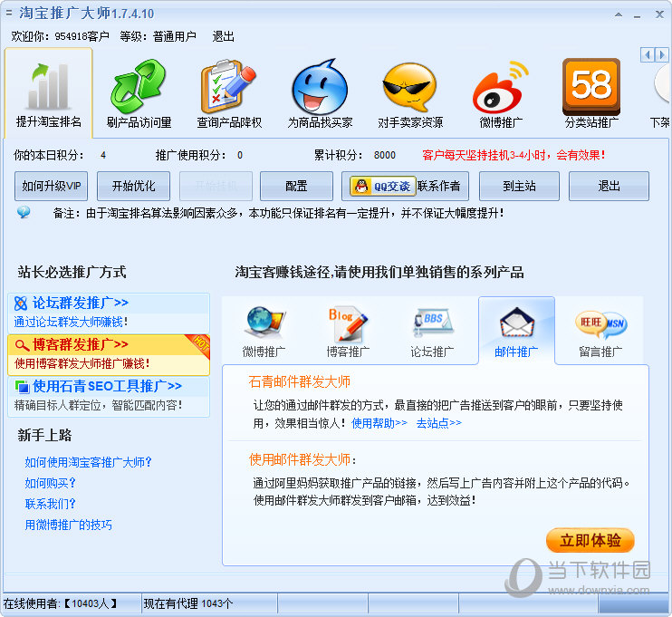Viewport: 672px width, 617px height.
Task: Select the 为商品找买家 blue smiley icon
Action: pos(320,87)
